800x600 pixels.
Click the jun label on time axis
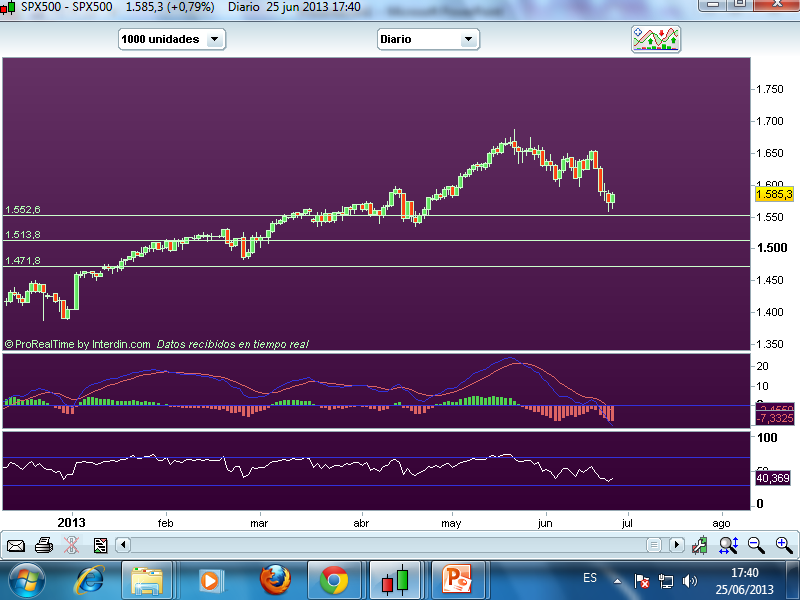545,523
